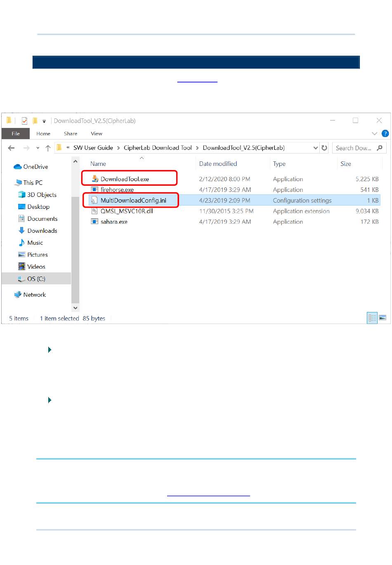This screenshot has height=565, width=392.
Task: Switch to the View ribbon tab
Action: point(97,134)
